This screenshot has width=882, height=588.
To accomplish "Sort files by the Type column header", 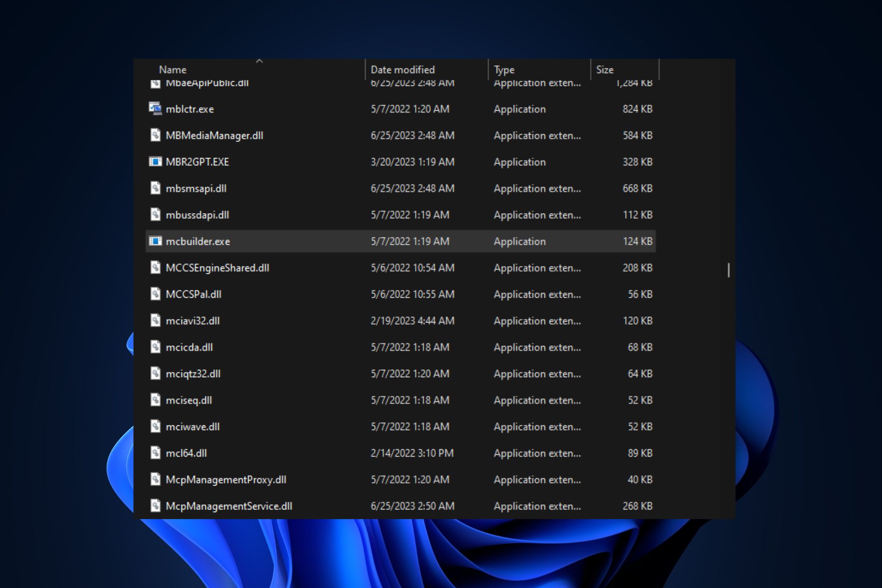I will point(504,70).
